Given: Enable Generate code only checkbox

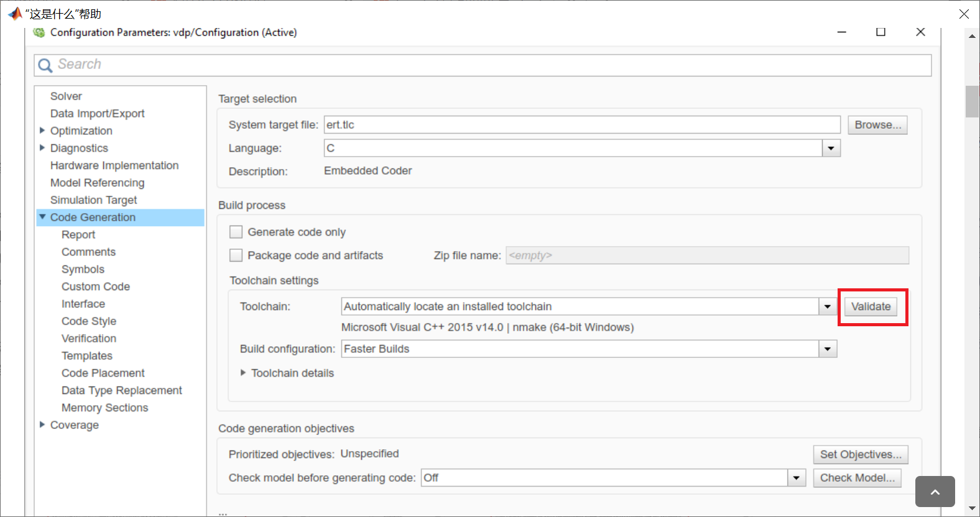Looking at the screenshot, I should click(236, 232).
